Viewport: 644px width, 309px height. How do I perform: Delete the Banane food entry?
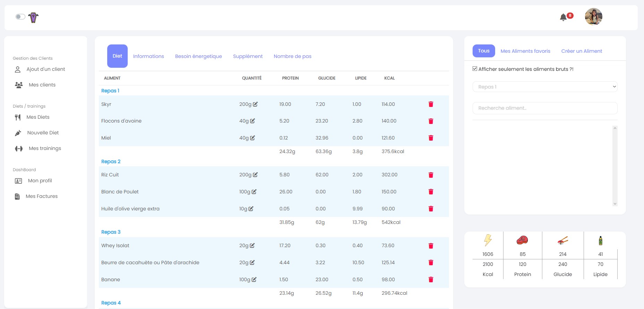click(x=431, y=279)
